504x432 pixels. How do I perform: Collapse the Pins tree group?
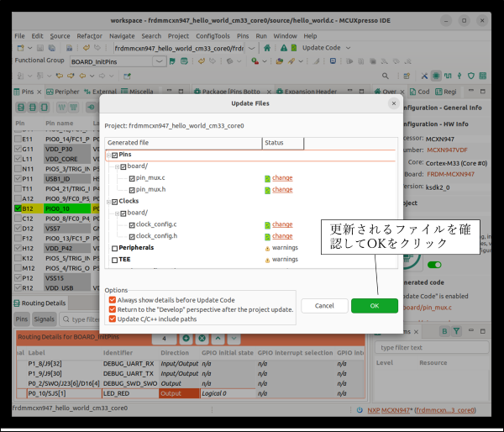click(108, 155)
